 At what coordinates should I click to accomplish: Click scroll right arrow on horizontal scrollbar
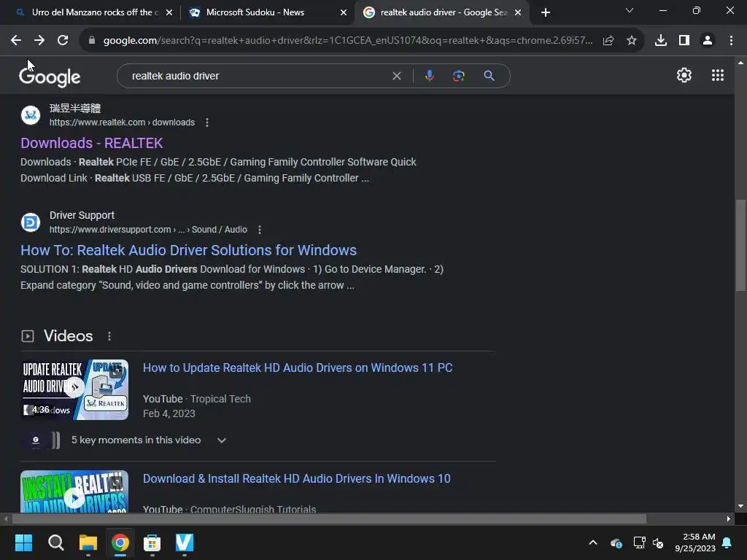click(x=729, y=518)
